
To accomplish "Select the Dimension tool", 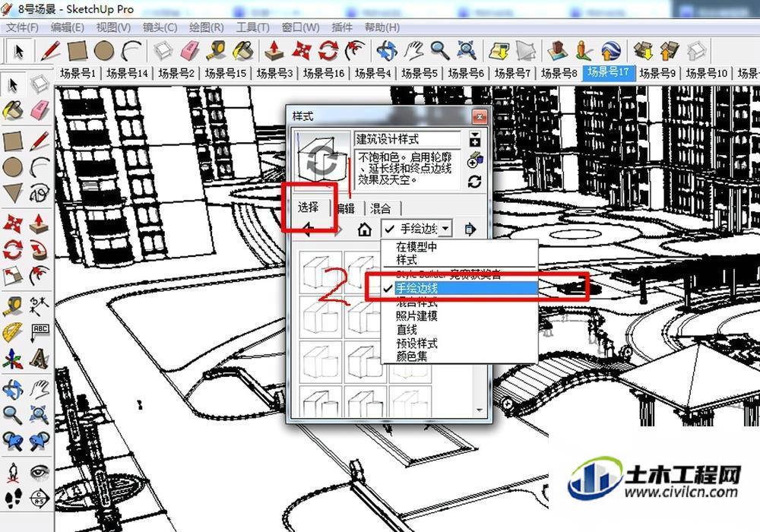I will pos(40,306).
